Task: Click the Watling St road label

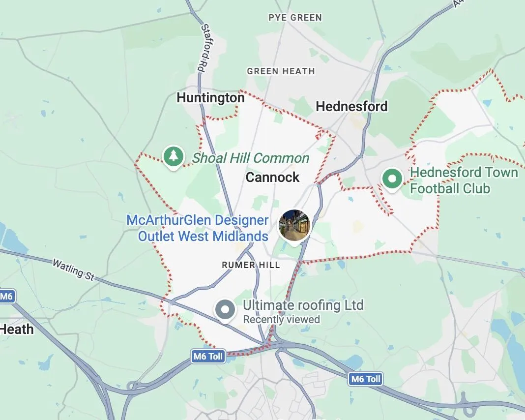Action: [73, 270]
